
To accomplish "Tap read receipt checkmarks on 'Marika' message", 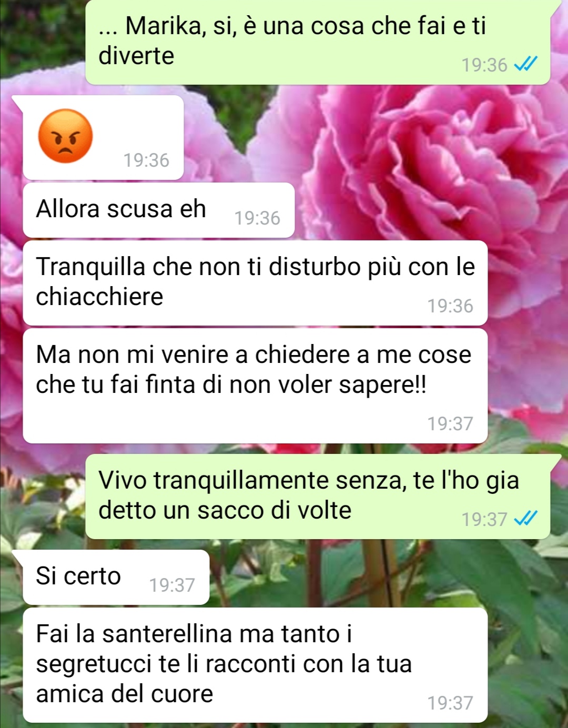I will [525, 65].
